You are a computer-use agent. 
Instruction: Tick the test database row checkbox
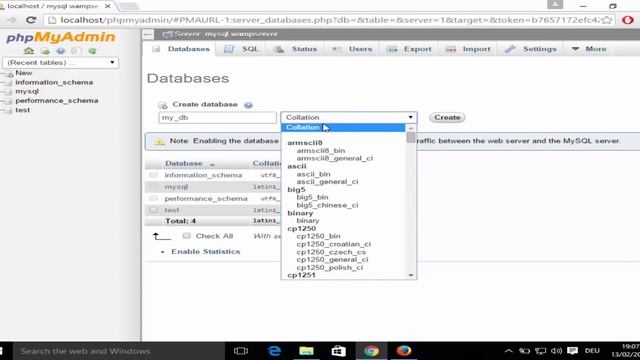[x=153, y=210]
